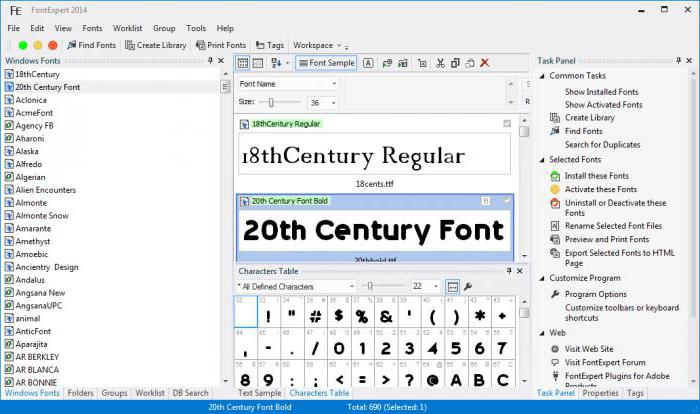Open the Workspace dropdown arrow
The width and height of the screenshot is (700, 414).
[x=339, y=46]
